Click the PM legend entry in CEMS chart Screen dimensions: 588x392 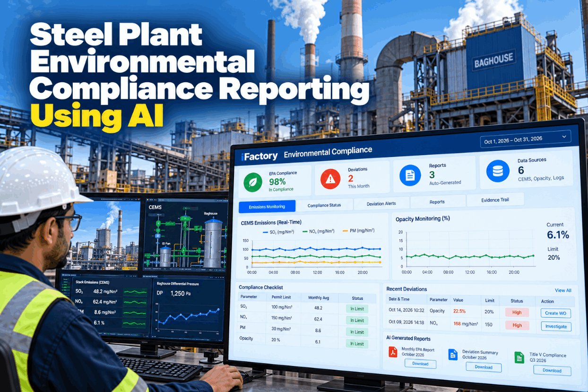(358, 231)
